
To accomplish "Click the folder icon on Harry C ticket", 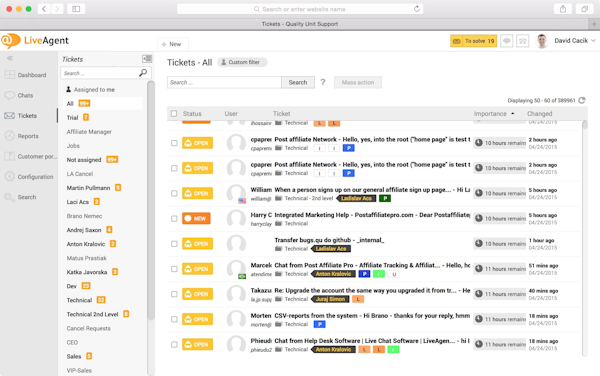I will (x=279, y=223).
